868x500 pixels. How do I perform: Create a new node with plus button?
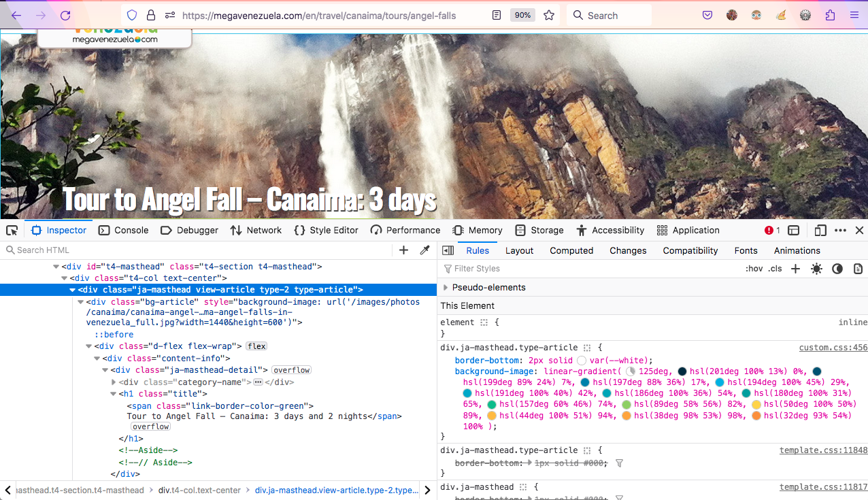(403, 250)
